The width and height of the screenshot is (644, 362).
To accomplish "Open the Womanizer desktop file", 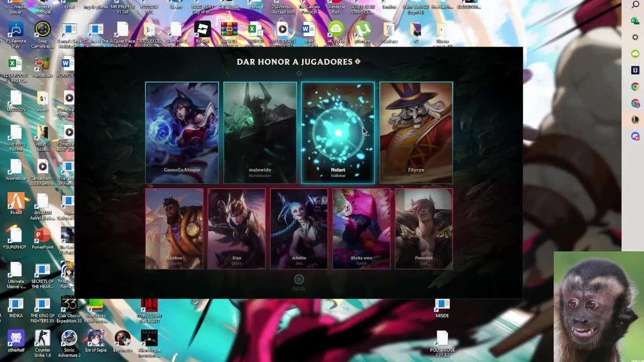I will pyautogui.click(x=16, y=170).
